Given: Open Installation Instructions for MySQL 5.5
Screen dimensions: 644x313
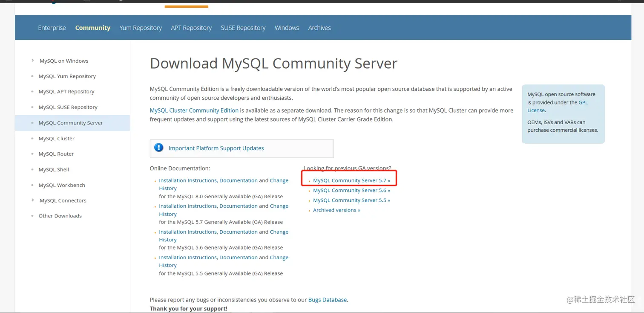Looking at the screenshot, I should 188,258.
